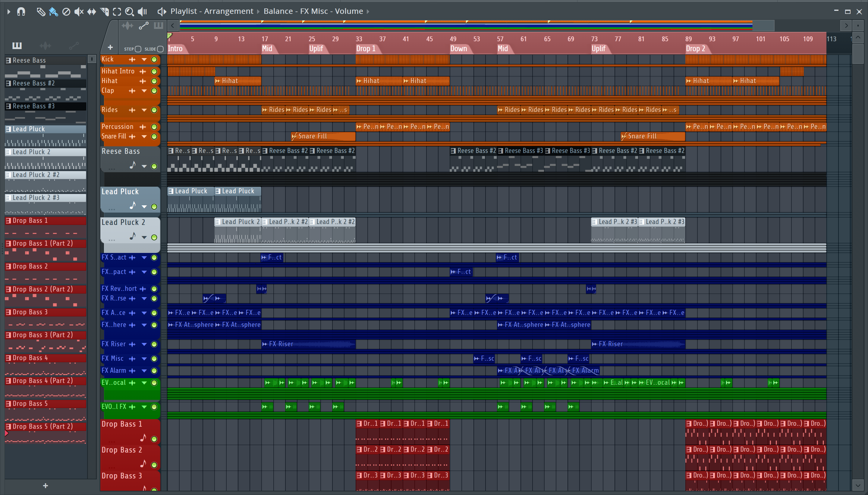Switch clip focus to automation clips
This screenshot has height=495, width=868.
(x=143, y=26)
